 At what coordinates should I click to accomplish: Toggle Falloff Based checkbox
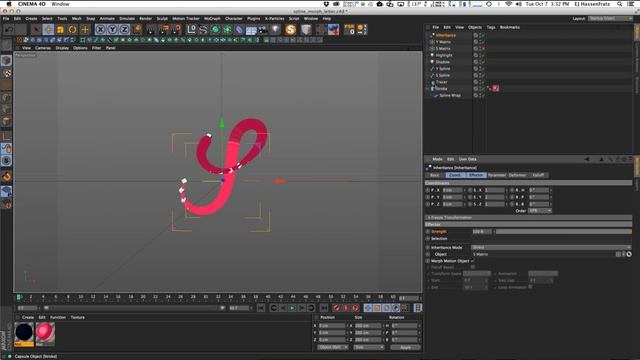coord(473,267)
